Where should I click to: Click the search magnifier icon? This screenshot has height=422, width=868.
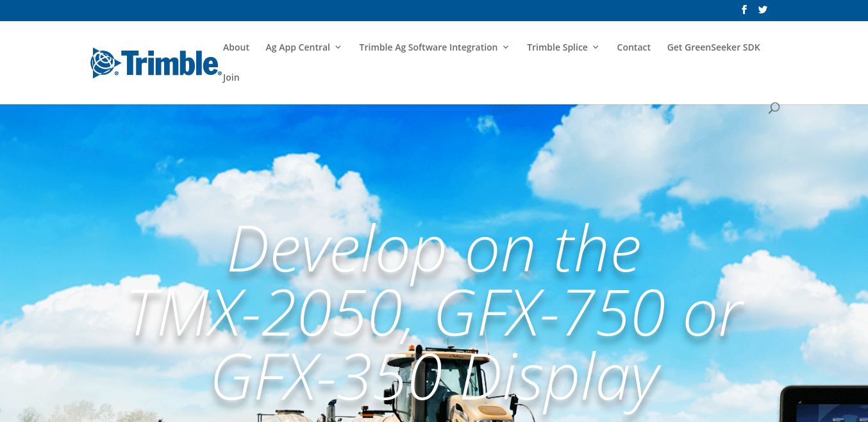[774, 108]
